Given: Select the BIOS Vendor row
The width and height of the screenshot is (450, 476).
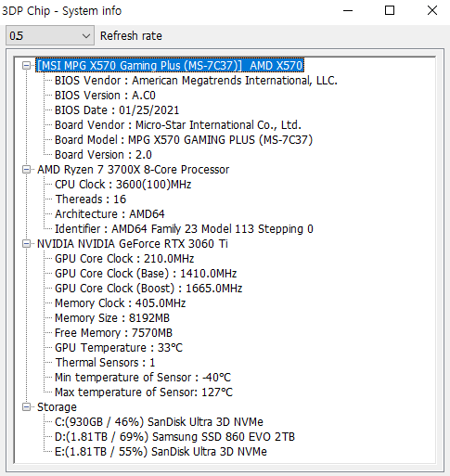Looking at the screenshot, I should (196, 81).
